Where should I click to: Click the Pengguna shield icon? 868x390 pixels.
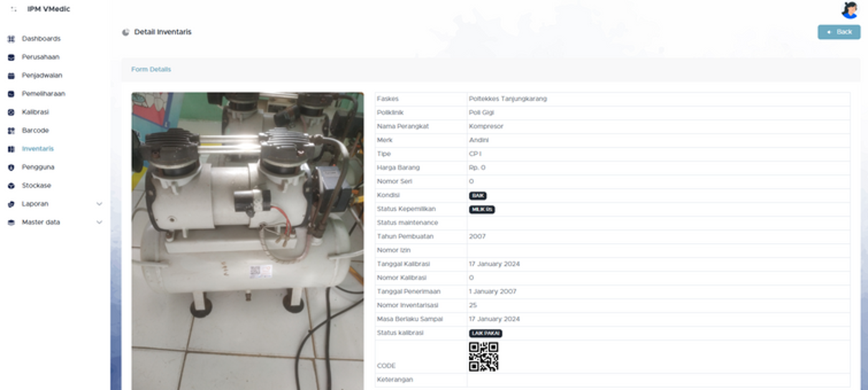[x=11, y=168]
